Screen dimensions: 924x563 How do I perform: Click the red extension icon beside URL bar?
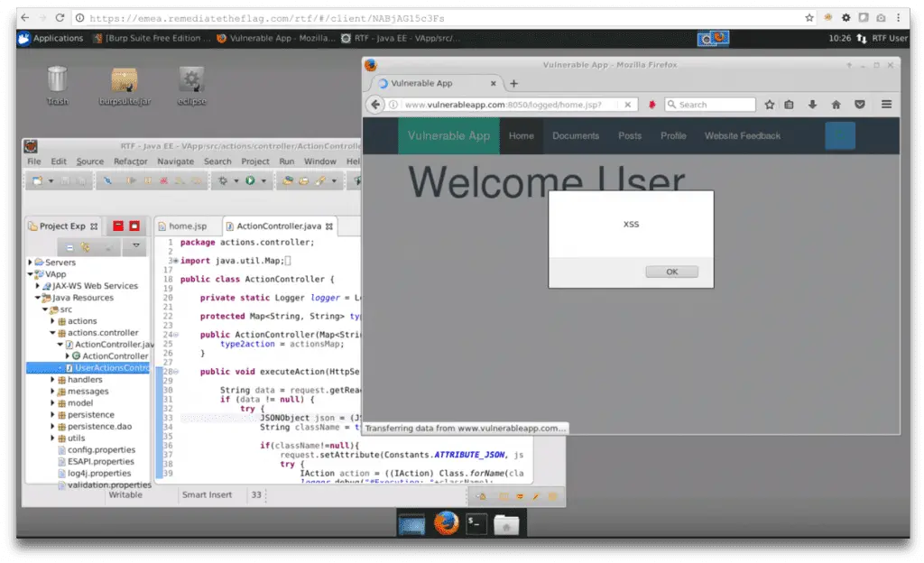point(651,105)
